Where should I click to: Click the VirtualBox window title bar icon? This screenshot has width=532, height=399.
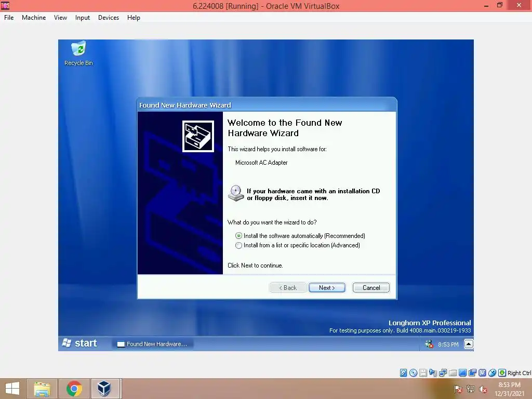coord(5,5)
